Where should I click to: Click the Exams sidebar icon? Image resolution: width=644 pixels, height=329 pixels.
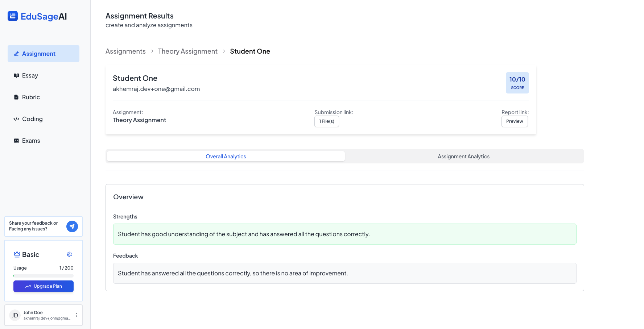(x=16, y=141)
